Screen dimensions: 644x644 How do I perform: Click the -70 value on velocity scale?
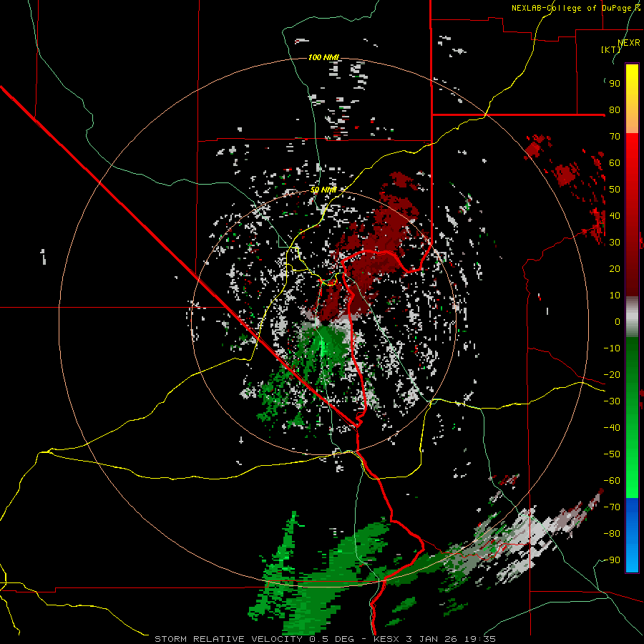pyautogui.click(x=612, y=507)
